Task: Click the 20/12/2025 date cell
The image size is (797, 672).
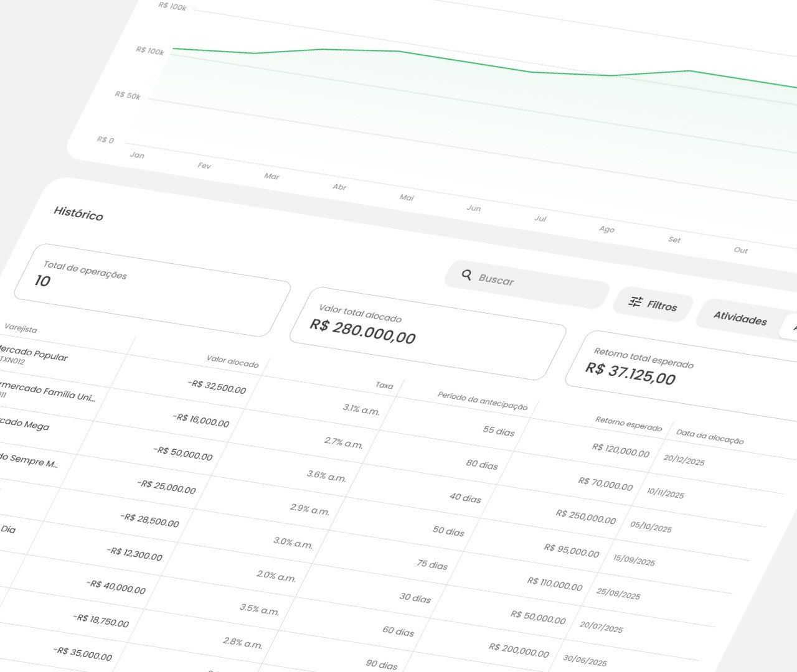Action: pos(684,460)
